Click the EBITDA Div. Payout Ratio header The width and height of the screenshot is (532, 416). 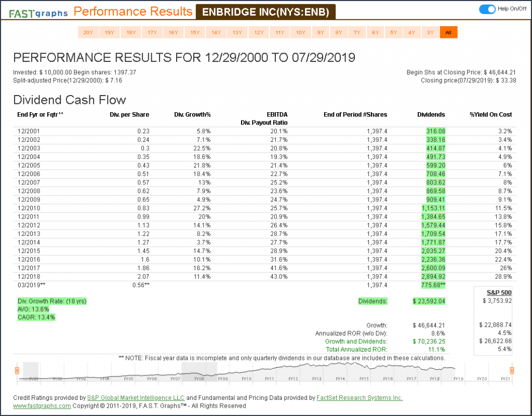click(x=264, y=118)
